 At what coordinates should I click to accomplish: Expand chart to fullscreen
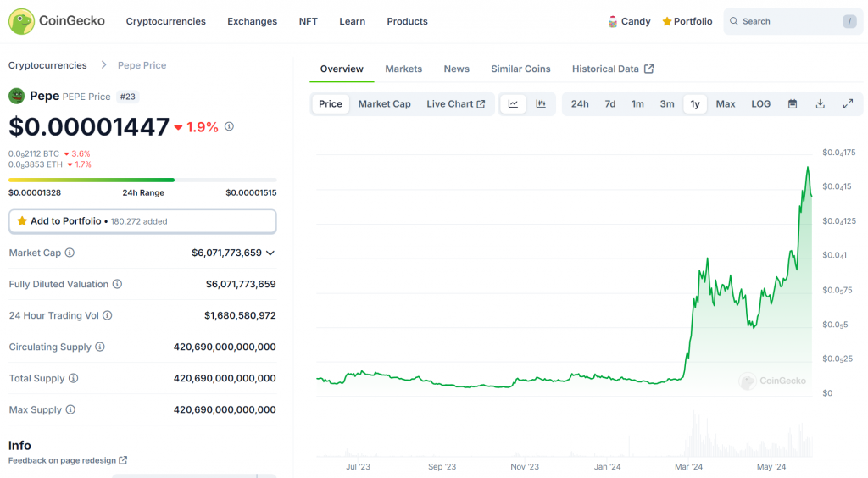pyautogui.click(x=848, y=104)
